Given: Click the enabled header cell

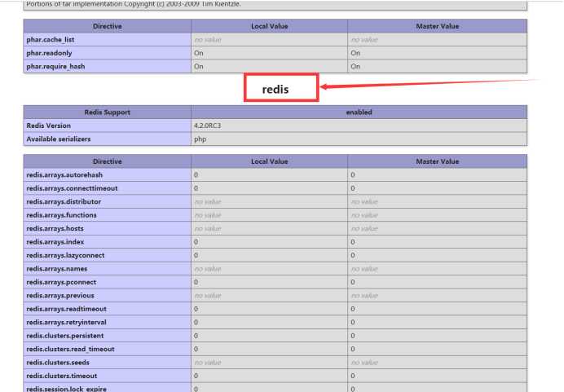Looking at the screenshot, I should (x=359, y=112).
